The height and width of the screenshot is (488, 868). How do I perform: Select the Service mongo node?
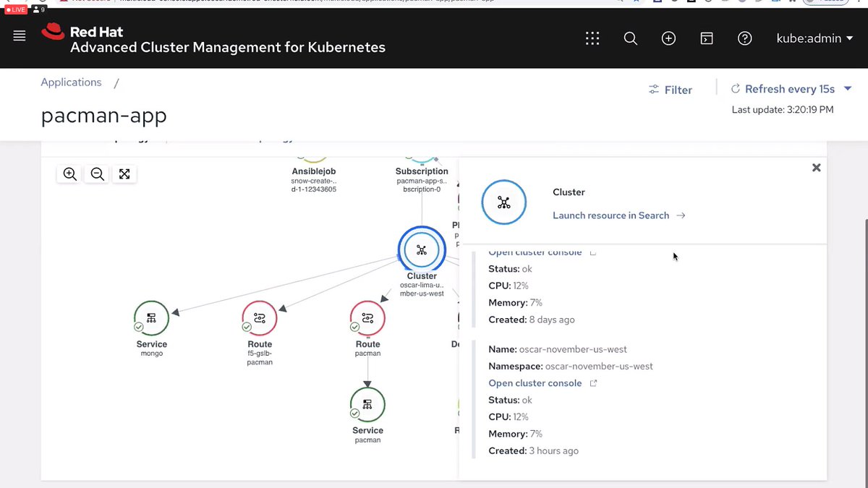152,318
